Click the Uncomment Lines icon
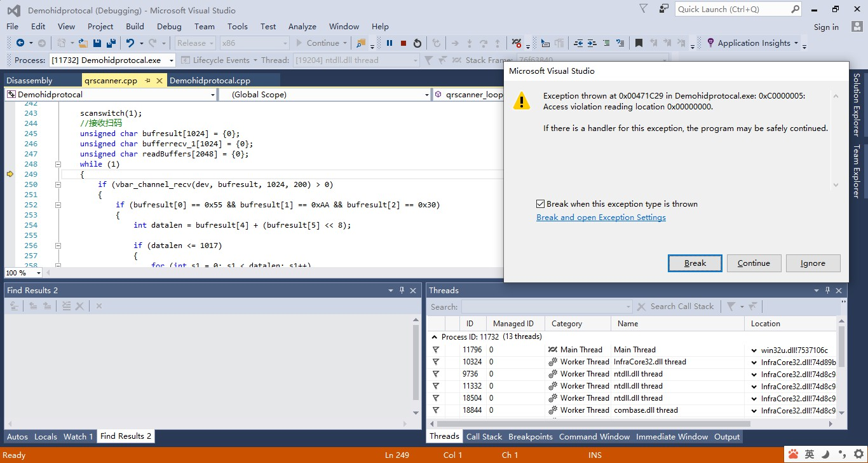 tap(620, 43)
